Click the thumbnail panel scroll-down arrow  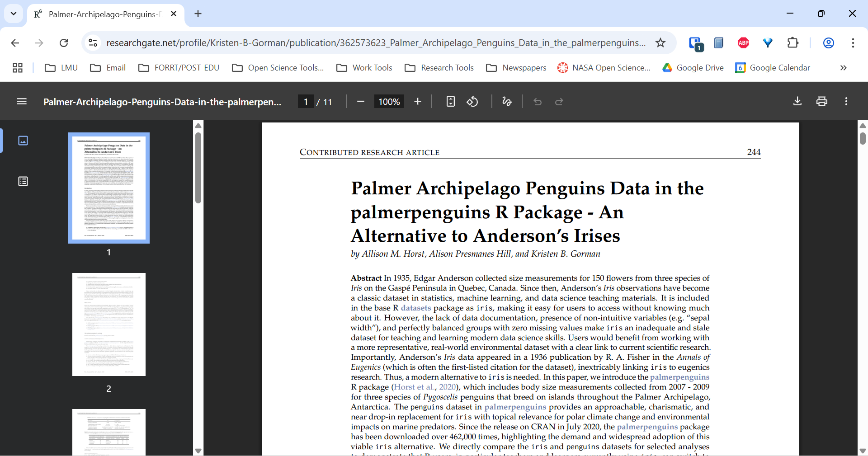tap(198, 451)
